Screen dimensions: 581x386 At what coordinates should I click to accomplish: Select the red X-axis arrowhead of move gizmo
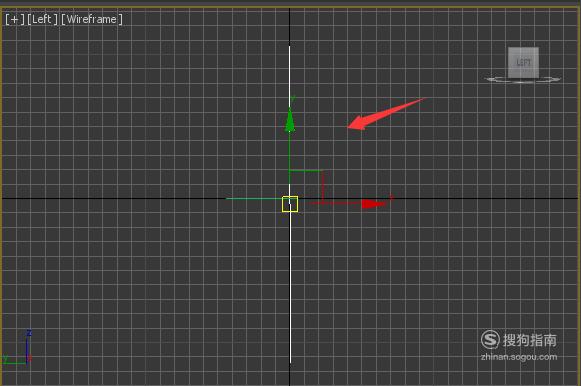point(374,203)
